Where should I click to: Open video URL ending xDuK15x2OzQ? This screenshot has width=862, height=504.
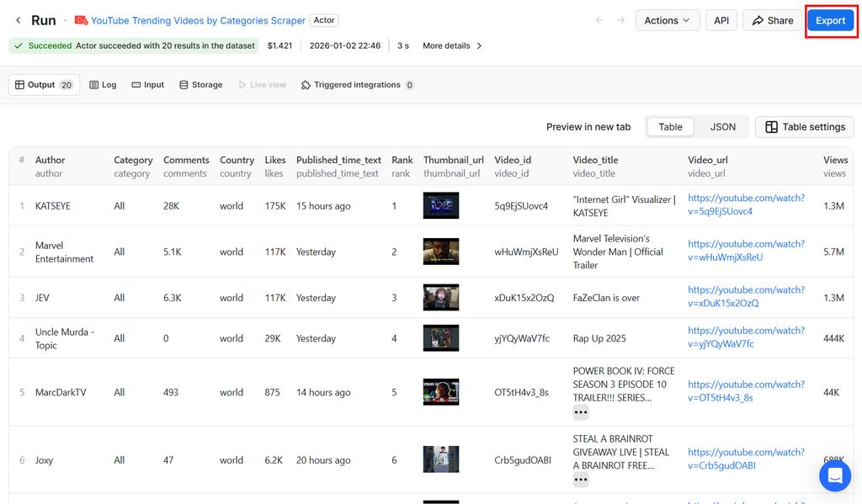[x=746, y=297]
